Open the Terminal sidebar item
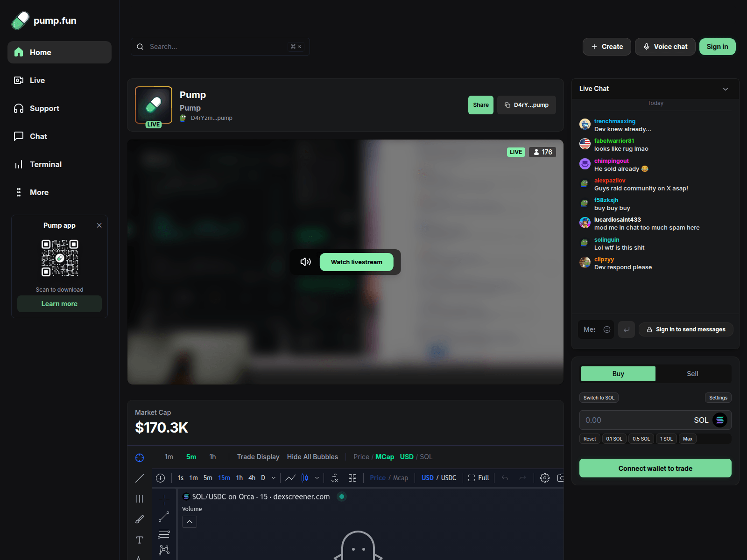The height and width of the screenshot is (560, 747). (59, 164)
